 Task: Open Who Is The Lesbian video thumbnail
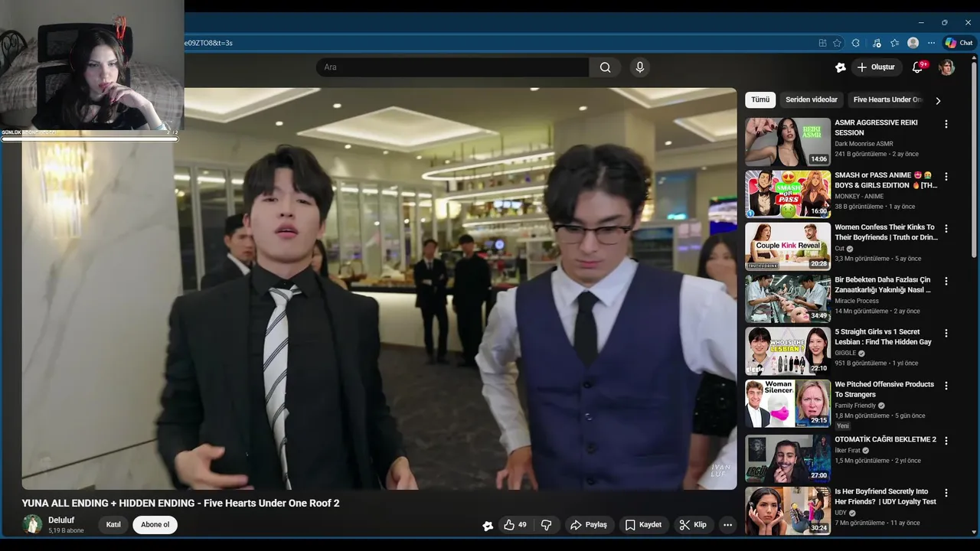coord(788,351)
